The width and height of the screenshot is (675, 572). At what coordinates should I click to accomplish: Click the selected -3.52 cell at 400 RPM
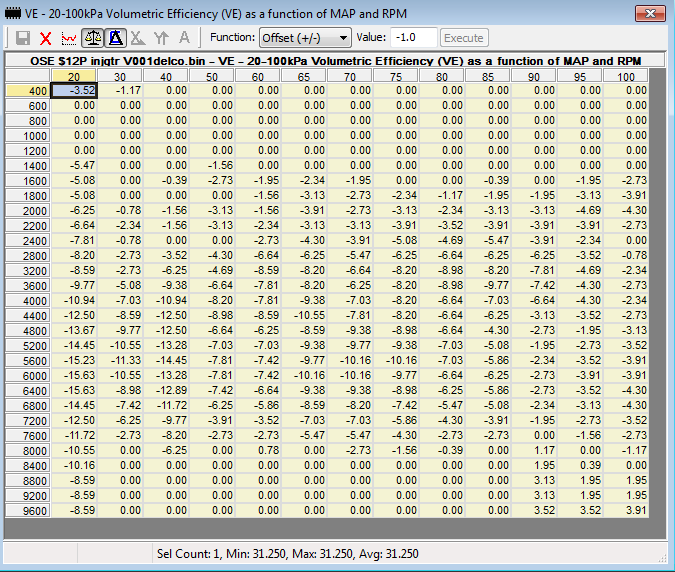tap(74, 90)
